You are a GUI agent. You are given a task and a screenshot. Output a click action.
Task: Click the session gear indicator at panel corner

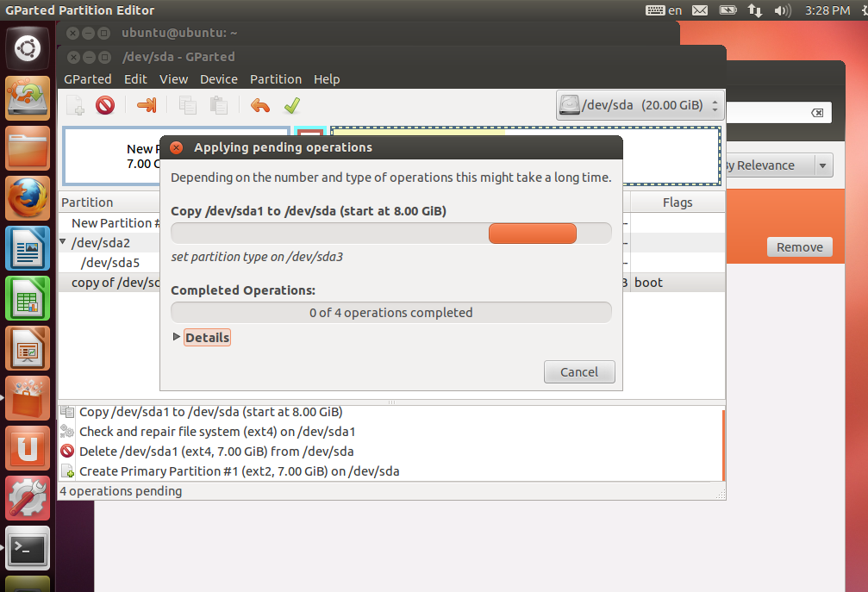865,10
